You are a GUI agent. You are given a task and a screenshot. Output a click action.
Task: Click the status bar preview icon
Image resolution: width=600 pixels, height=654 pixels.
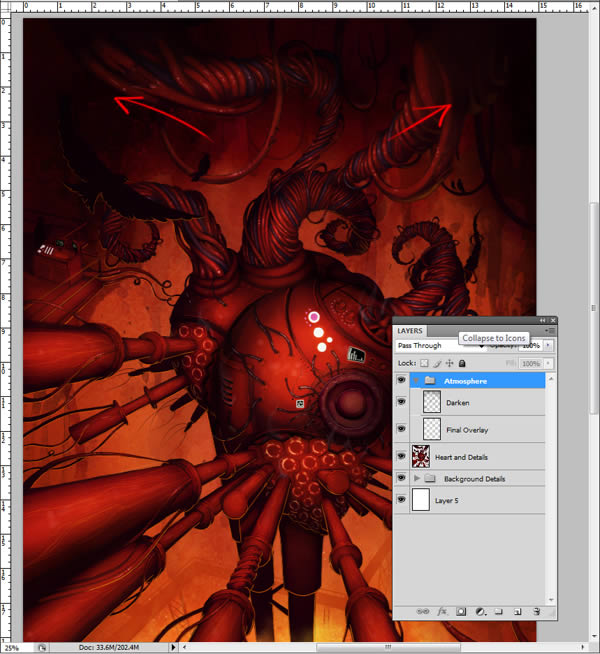coord(42,647)
